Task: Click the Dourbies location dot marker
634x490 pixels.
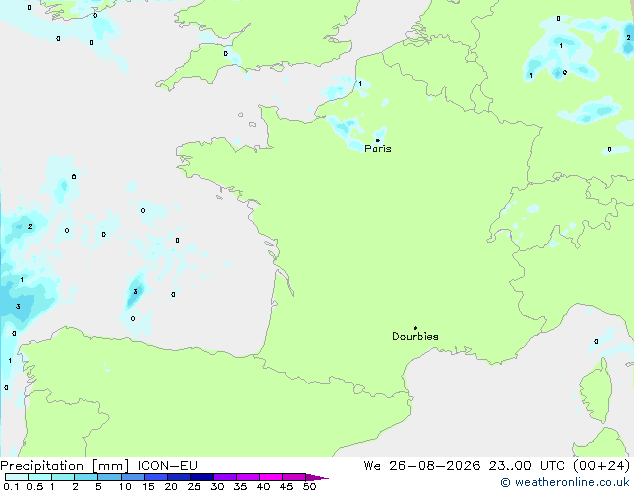Action: 415,328
